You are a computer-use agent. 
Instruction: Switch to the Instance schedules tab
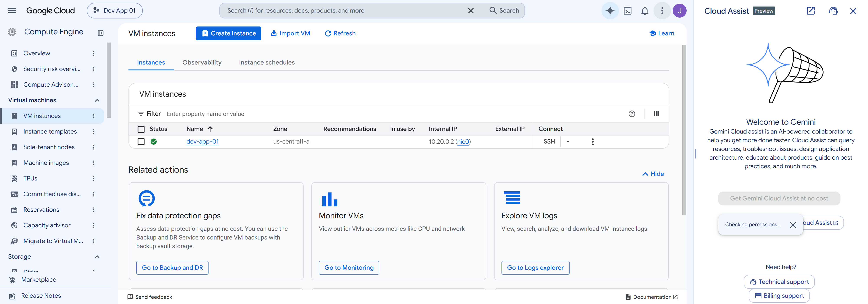266,62
